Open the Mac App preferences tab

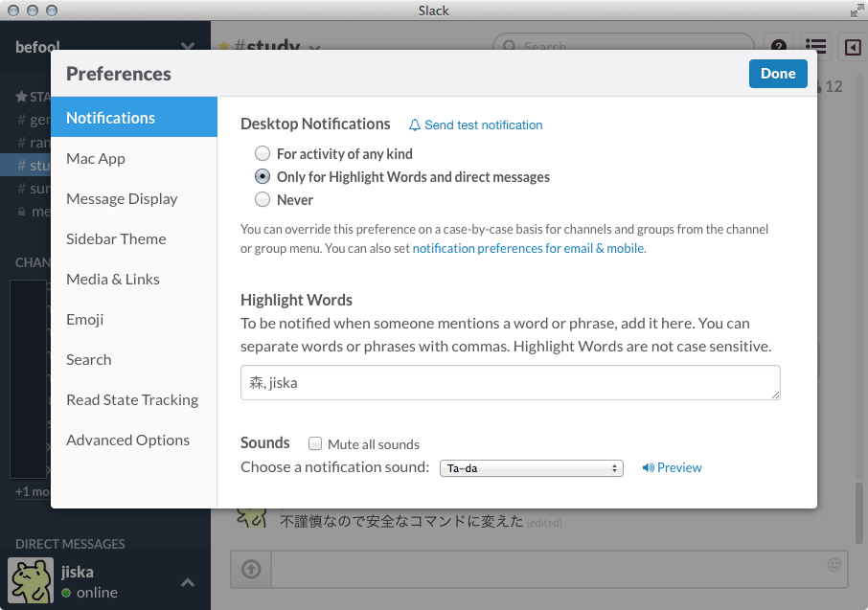coord(134,159)
